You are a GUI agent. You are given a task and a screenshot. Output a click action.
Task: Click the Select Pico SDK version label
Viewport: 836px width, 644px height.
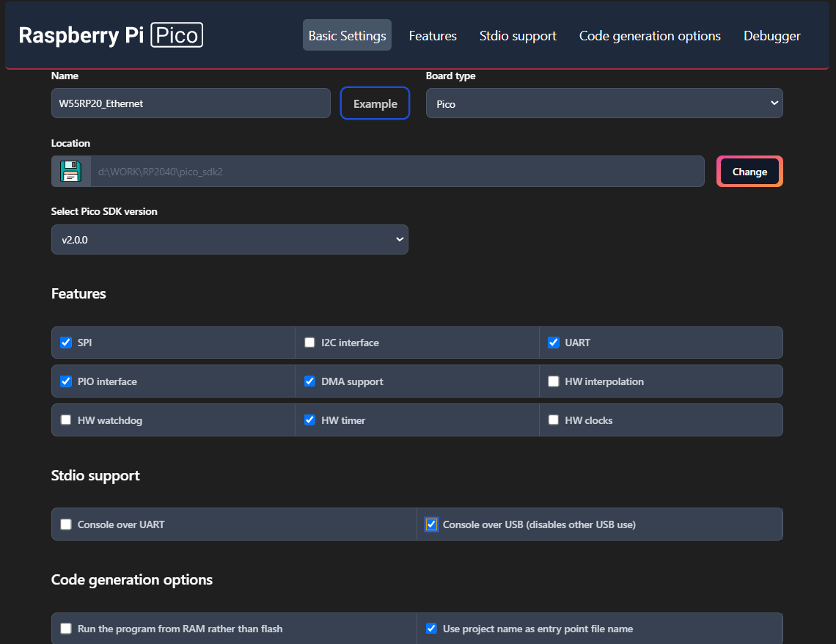[104, 211]
